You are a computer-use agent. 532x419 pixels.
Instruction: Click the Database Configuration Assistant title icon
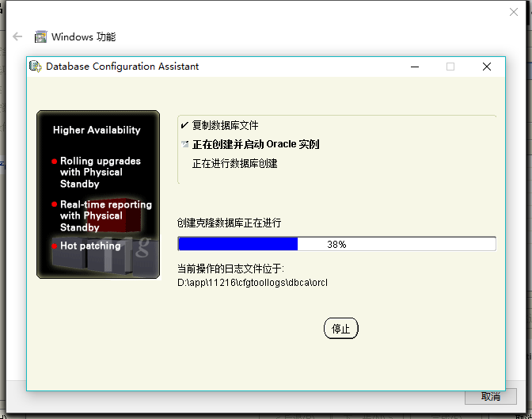(x=36, y=67)
